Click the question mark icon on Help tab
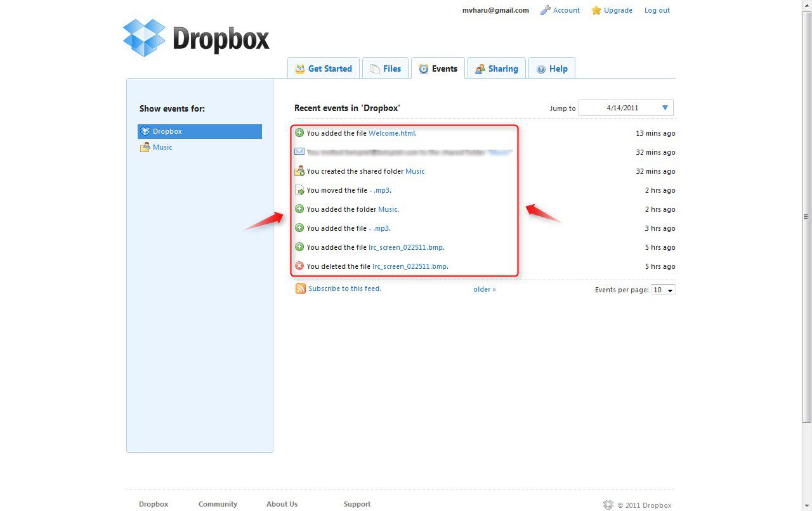This screenshot has width=812, height=511. (x=541, y=69)
